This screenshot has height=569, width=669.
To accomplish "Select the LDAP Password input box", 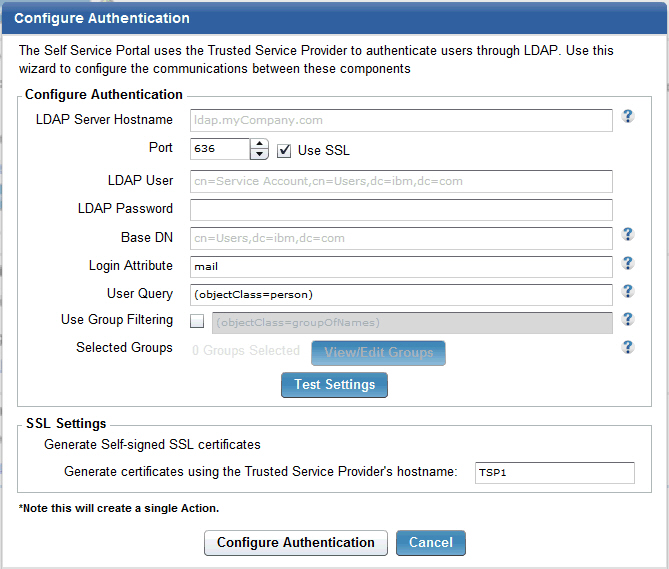I will click(x=400, y=210).
